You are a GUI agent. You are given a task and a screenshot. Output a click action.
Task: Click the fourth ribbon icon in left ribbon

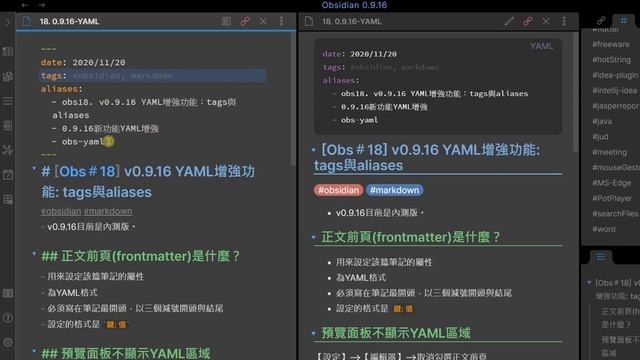point(8,125)
